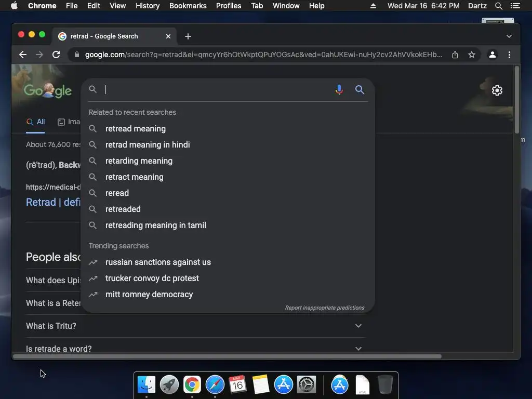The height and width of the screenshot is (399, 532).
Task: Go back to the previous page
Action: [x=23, y=55]
